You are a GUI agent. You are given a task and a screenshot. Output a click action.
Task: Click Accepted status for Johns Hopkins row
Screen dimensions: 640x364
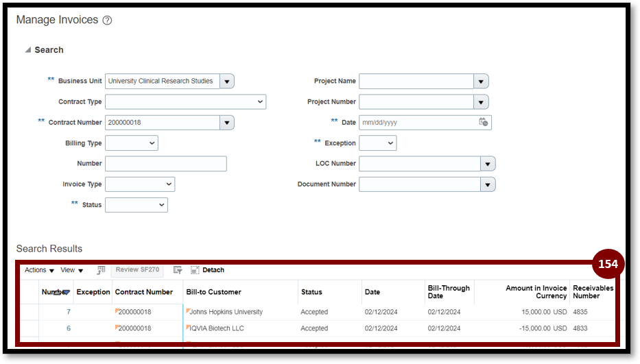coord(314,312)
